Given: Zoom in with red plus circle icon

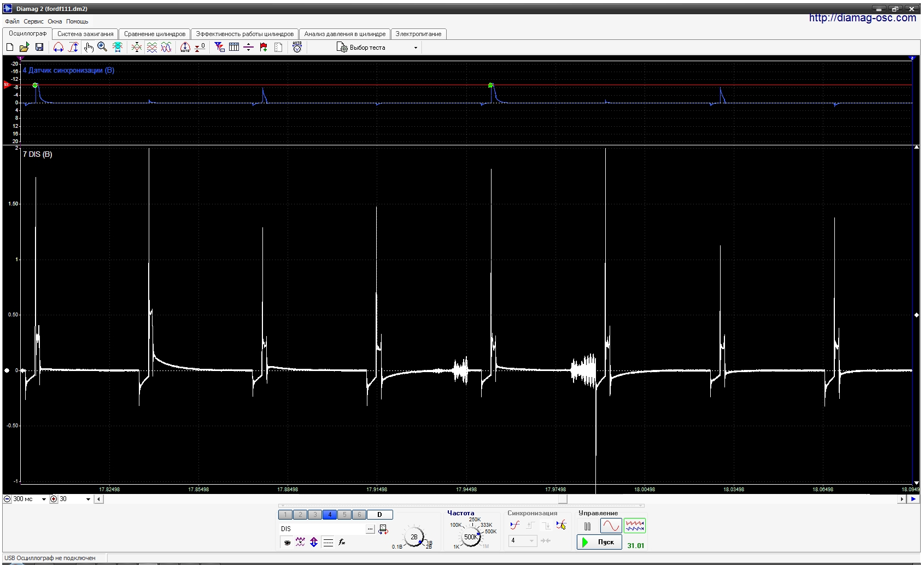Looking at the screenshot, I should click(54, 499).
